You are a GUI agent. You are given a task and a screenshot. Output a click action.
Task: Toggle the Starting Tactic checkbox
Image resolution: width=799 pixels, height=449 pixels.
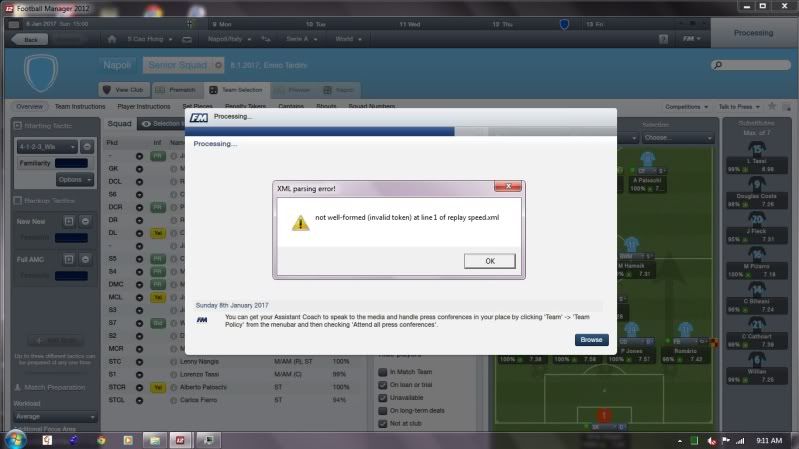[18, 125]
